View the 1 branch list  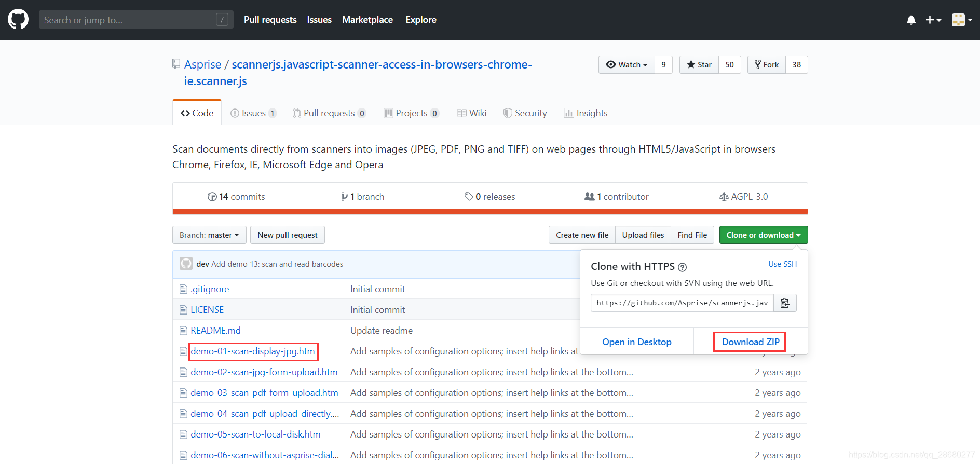[x=363, y=197]
